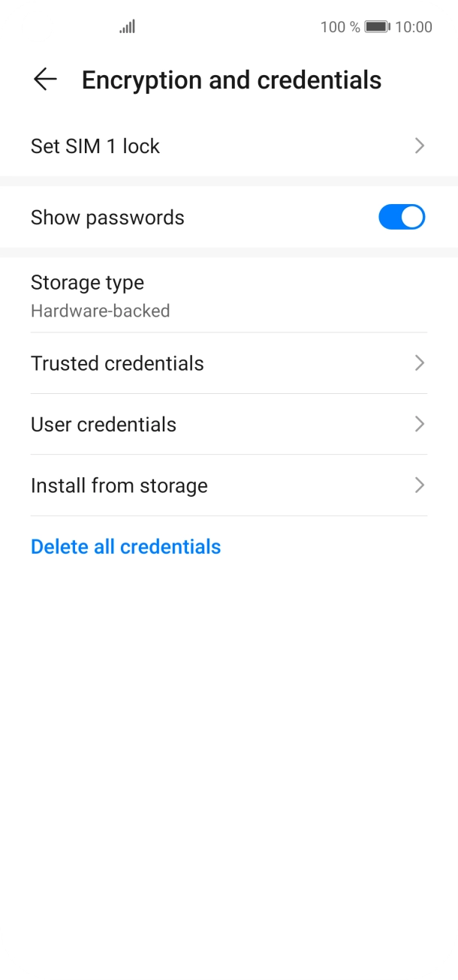Tap the Install from storage chevron arrow
458x980 pixels.
420,485
